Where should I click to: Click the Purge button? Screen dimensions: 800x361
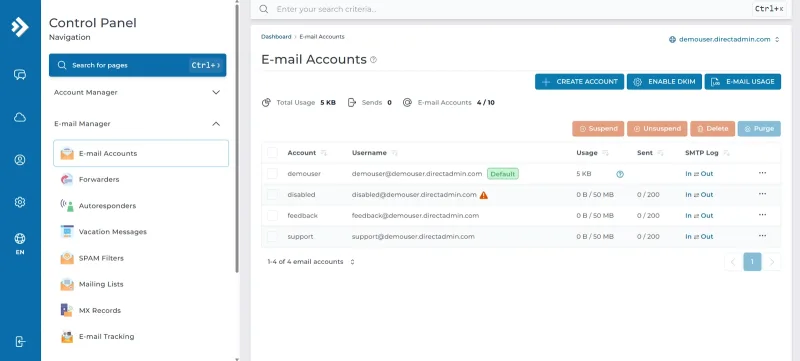click(759, 129)
